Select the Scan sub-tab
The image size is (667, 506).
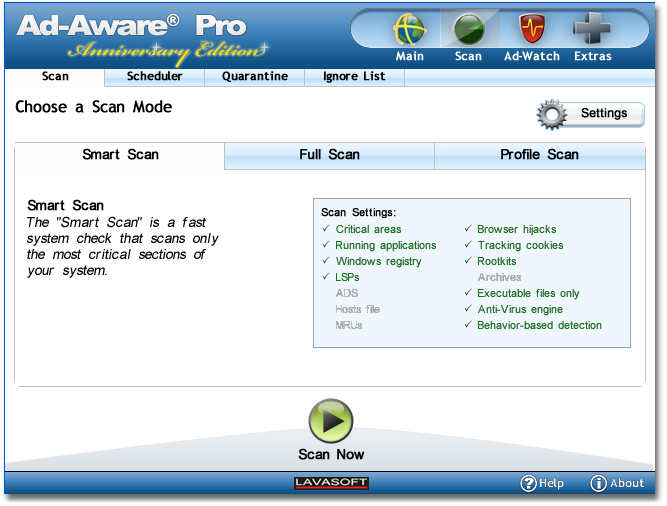pos(55,77)
